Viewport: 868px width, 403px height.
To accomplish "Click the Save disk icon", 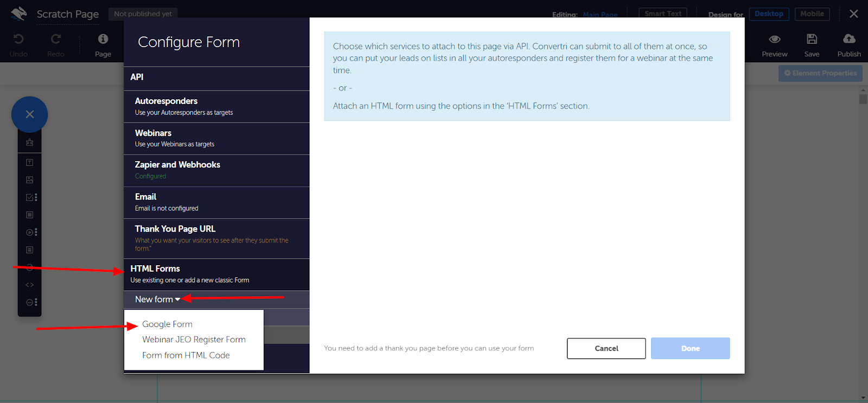I will coord(812,39).
